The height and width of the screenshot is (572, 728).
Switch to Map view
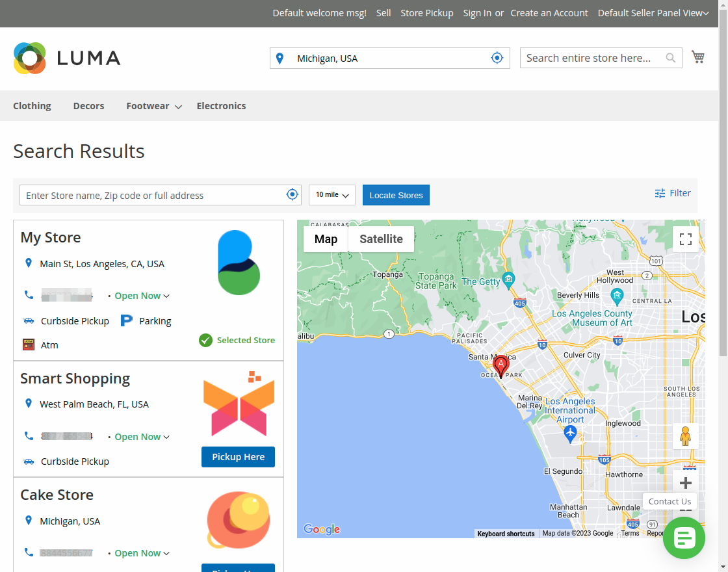[326, 239]
